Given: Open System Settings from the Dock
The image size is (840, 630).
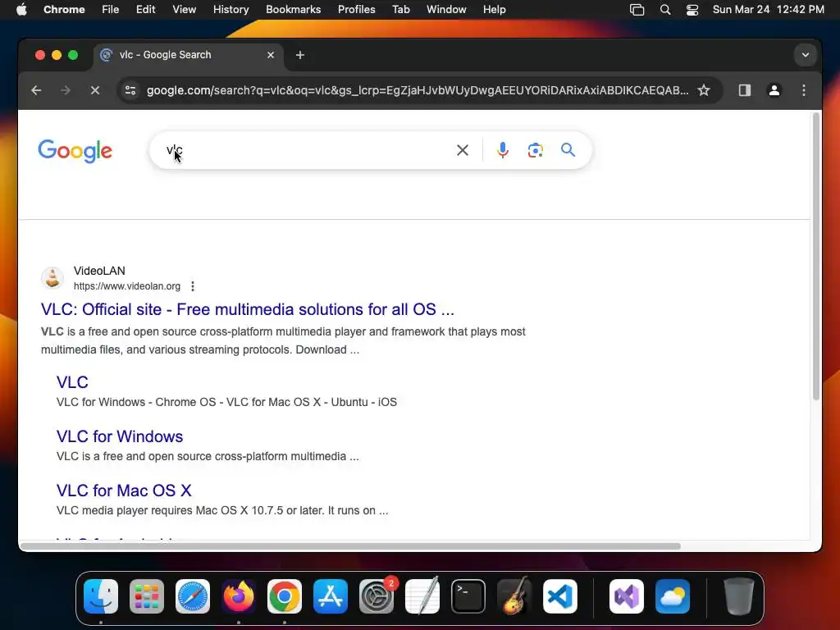Looking at the screenshot, I should (x=376, y=596).
